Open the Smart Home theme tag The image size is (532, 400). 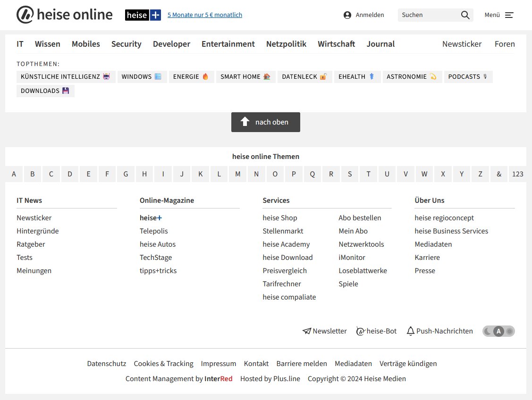point(245,76)
